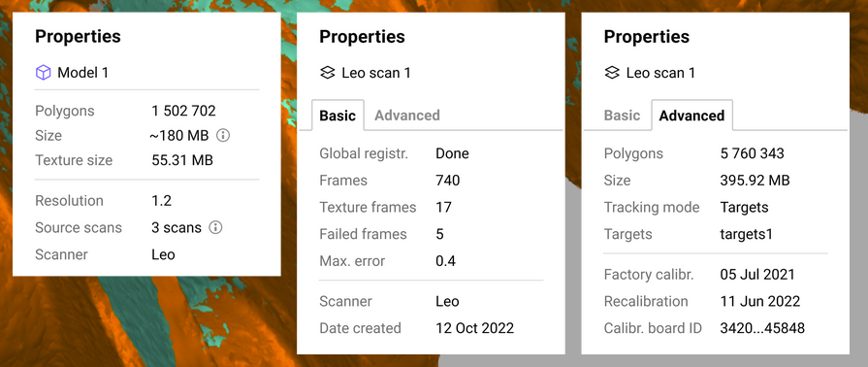The width and height of the screenshot is (868, 367).
Task: Select the Basic tab in middle panel
Action: (338, 116)
